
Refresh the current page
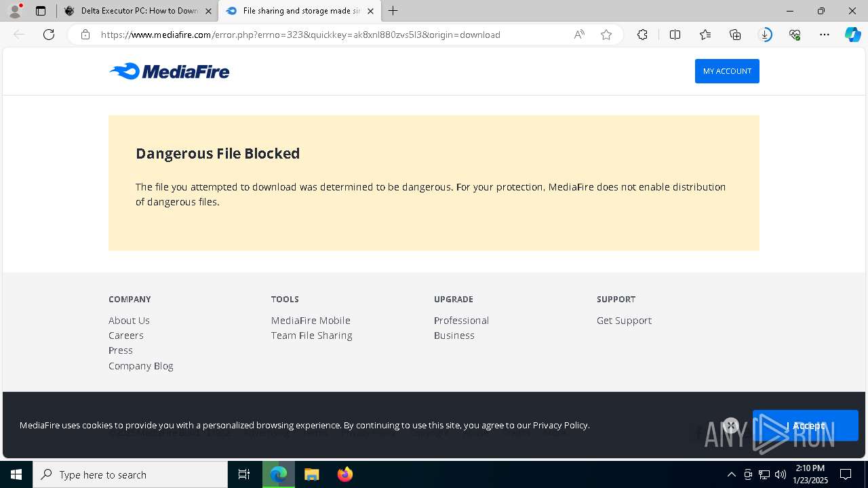click(x=49, y=35)
